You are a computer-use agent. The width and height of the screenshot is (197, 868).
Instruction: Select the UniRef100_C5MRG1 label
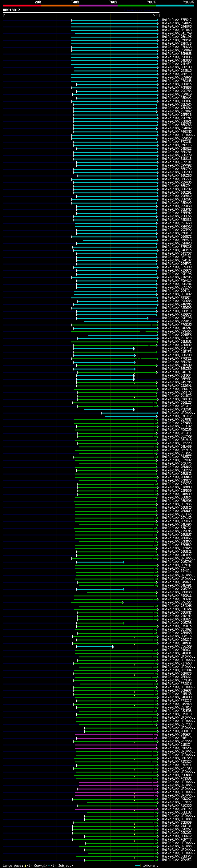click(x=176, y=40)
